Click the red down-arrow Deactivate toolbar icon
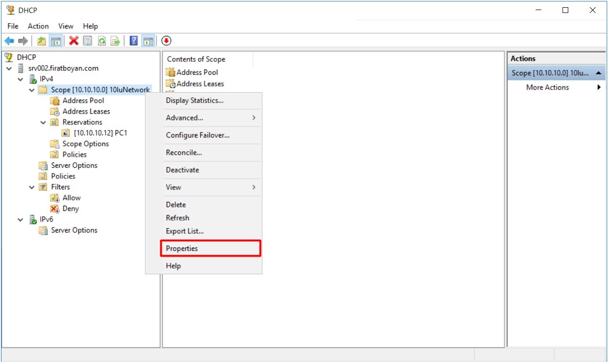610x364 pixels. coord(166,41)
